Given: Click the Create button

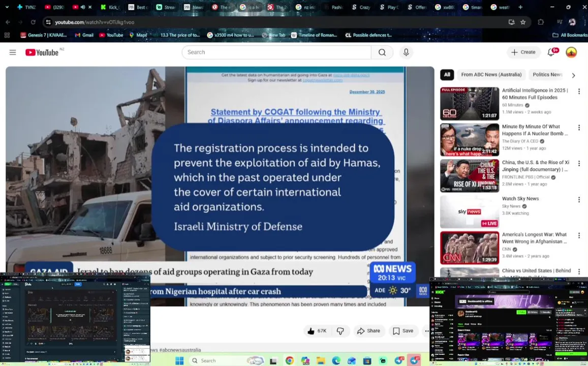Looking at the screenshot, I should [x=523, y=52].
